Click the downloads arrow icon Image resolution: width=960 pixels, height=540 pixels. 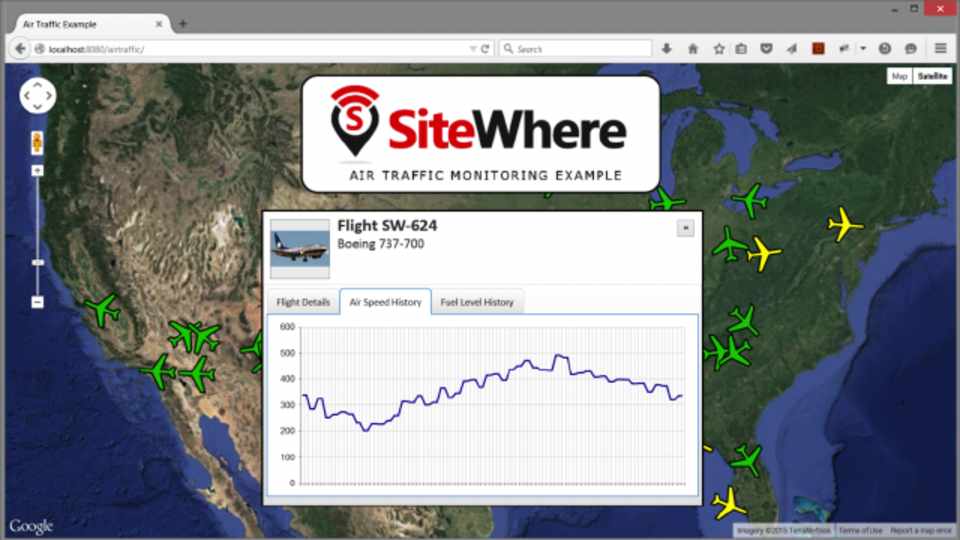pyautogui.click(x=667, y=48)
